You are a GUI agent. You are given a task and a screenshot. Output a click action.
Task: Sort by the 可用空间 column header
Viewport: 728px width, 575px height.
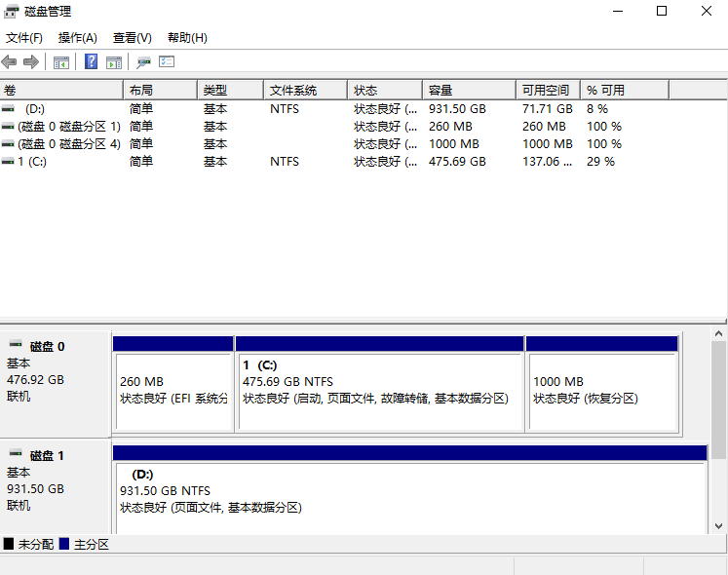click(x=549, y=90)
